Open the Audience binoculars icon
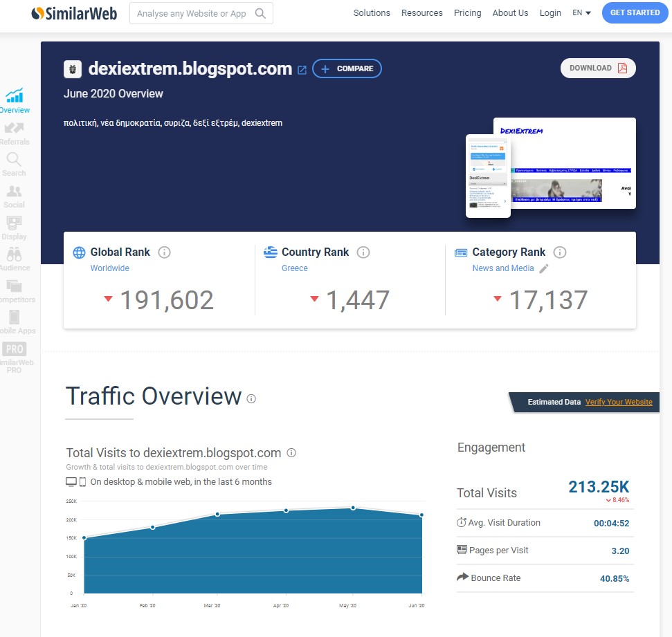The image size is (672, 637). point(14,254)
